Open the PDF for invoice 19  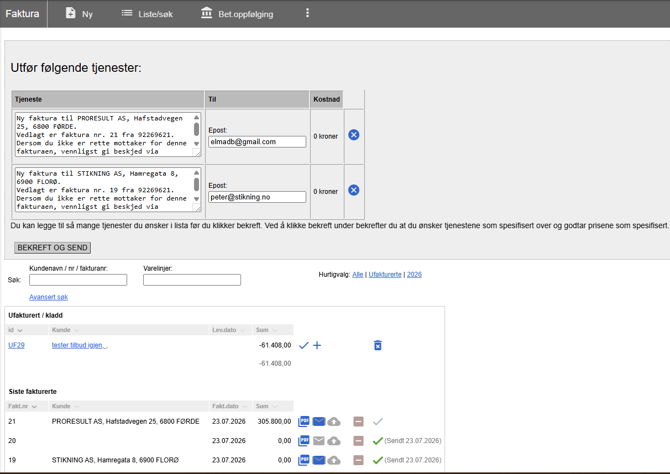pyautogui.click(x=304, y=460)
